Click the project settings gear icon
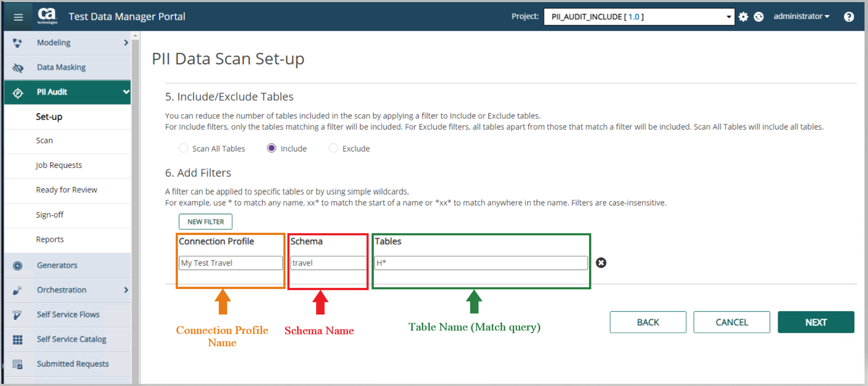Viewport: 868px width, 386px height. coord(743,17)
